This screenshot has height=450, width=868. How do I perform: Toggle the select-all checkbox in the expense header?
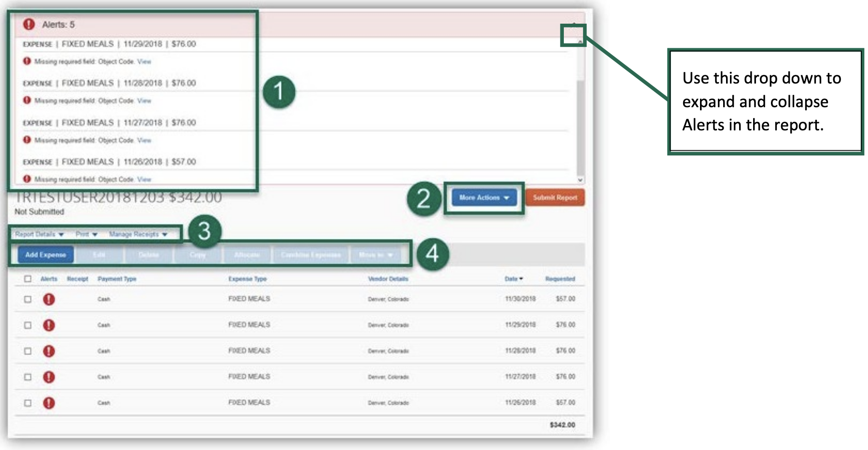click(28, 279)
